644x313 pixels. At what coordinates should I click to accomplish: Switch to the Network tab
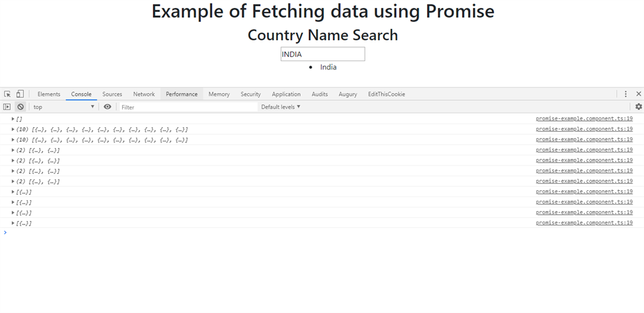pyautogui.click(x=144, y=94)
